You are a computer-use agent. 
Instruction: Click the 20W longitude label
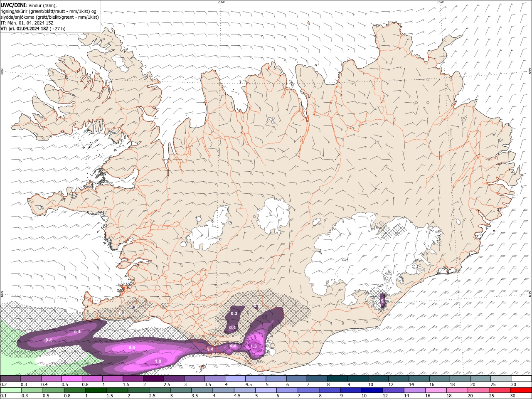221,2
